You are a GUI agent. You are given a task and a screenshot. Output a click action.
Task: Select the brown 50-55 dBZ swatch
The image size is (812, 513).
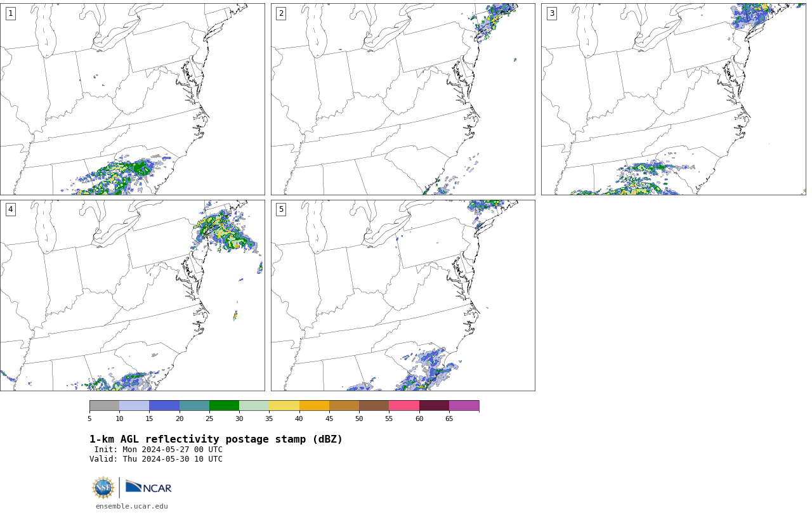coord(374,406)
